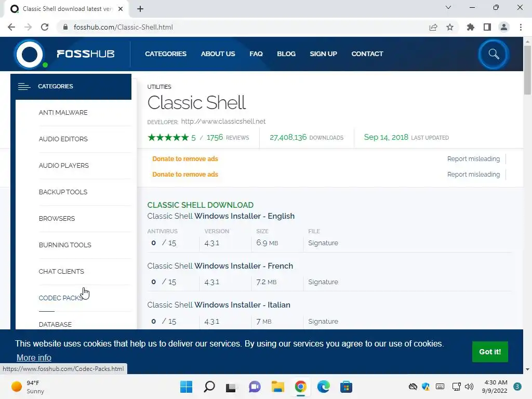Viewport: 532px width, 399px height.
Task: Open the CODEC PACKS category
Action: 61,298
